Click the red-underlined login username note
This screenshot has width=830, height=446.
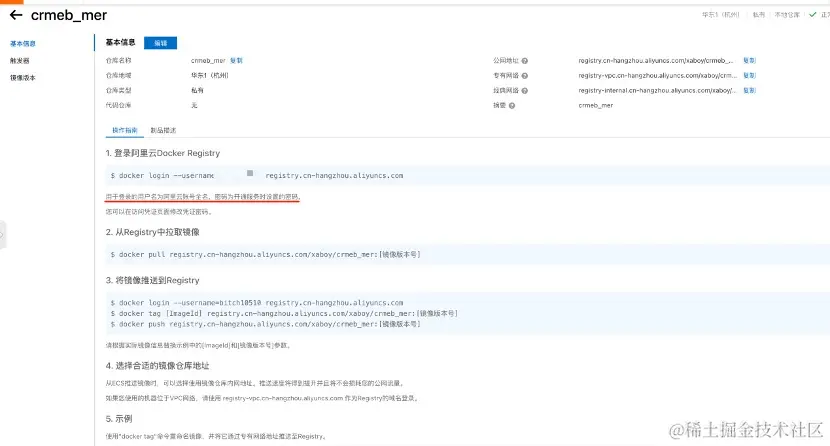coord(203,196)
